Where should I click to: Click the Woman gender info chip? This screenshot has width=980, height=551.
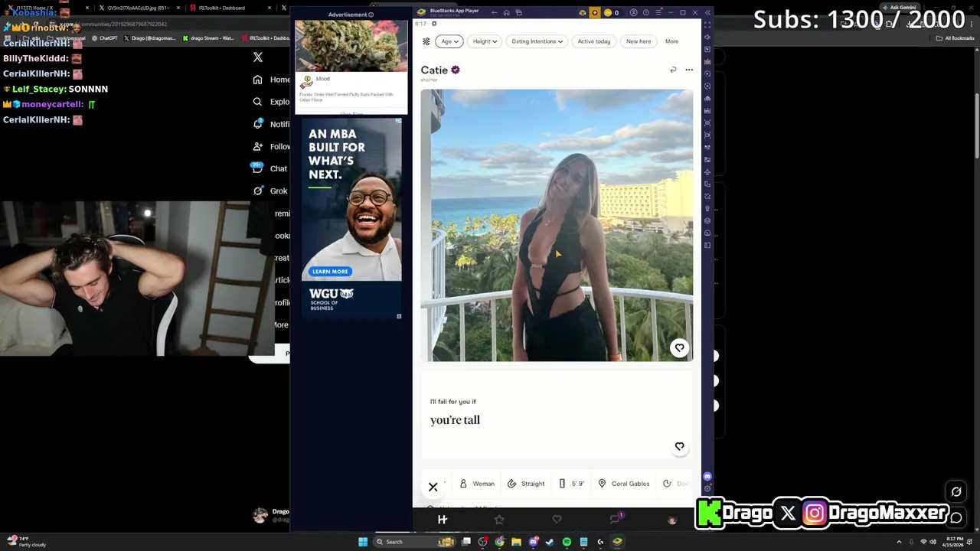pyautogui.click(x=477, y=484)
